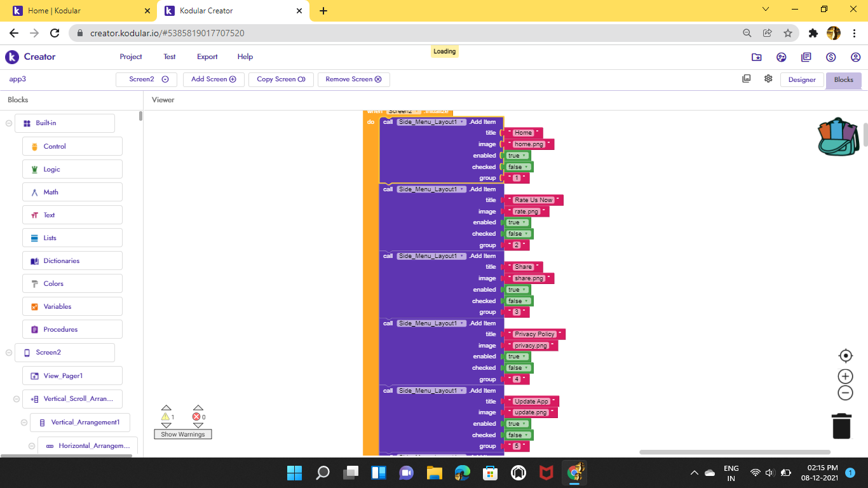Zoom into the workspace with the plus icon
Viewport: 868px width, 488px height.
click(845, 376)
